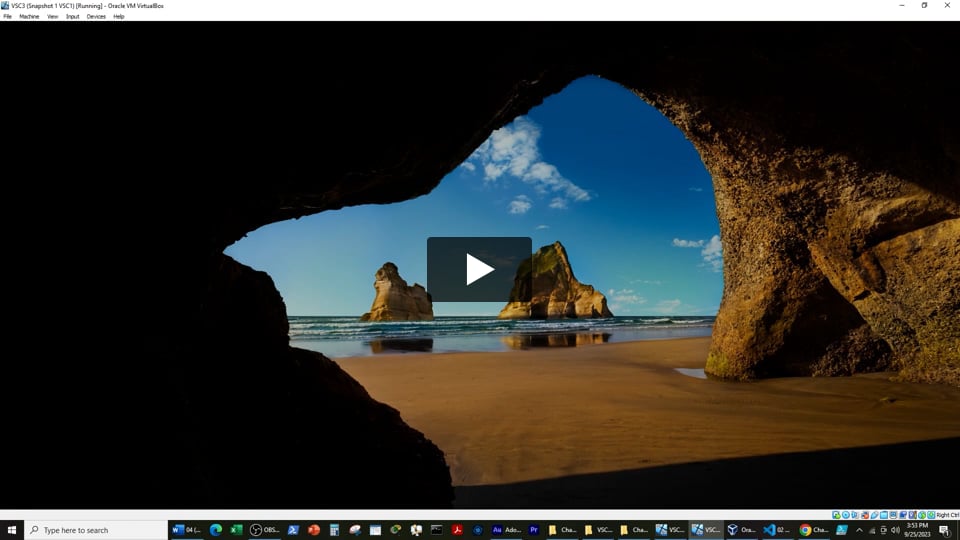Open the VirtualBox Input menu
The image size is (960, 540).
tap(73, 16)
